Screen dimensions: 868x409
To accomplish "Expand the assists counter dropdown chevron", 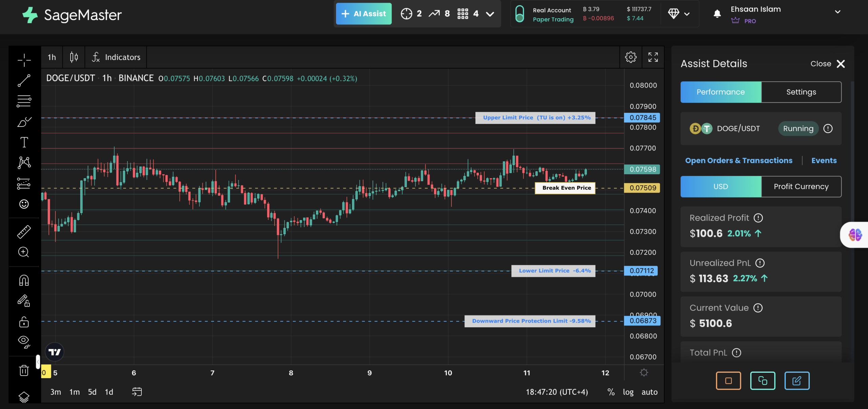I will (x=490, y=14).
